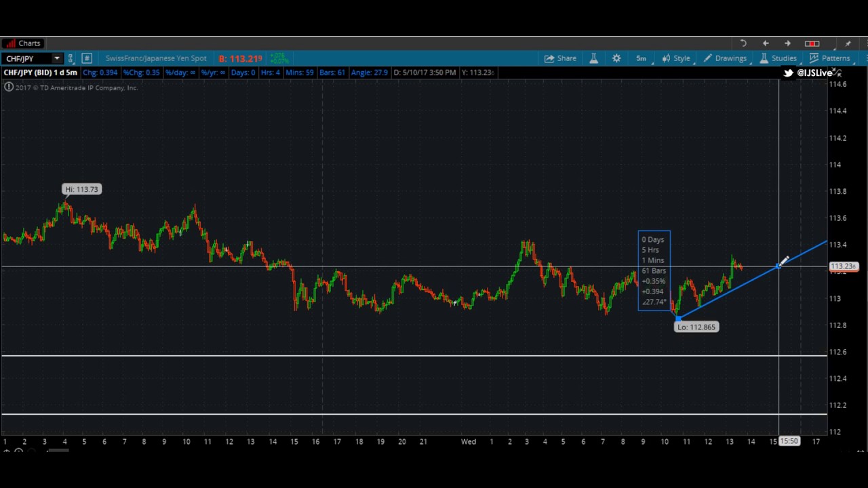Click the symbol link chain icon
Viewport: 868px width, 488px height.
(x=71, y=58)
